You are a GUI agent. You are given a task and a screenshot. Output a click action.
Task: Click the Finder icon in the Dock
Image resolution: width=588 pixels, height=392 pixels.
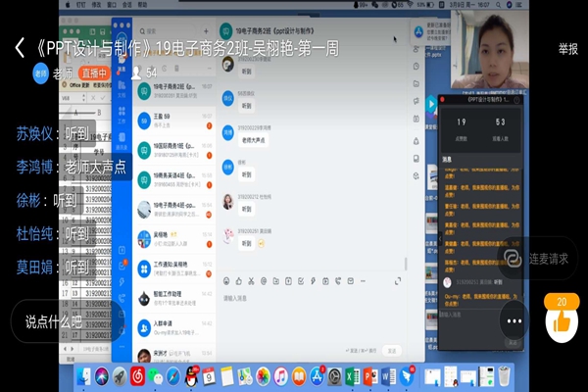coord(82,375)
